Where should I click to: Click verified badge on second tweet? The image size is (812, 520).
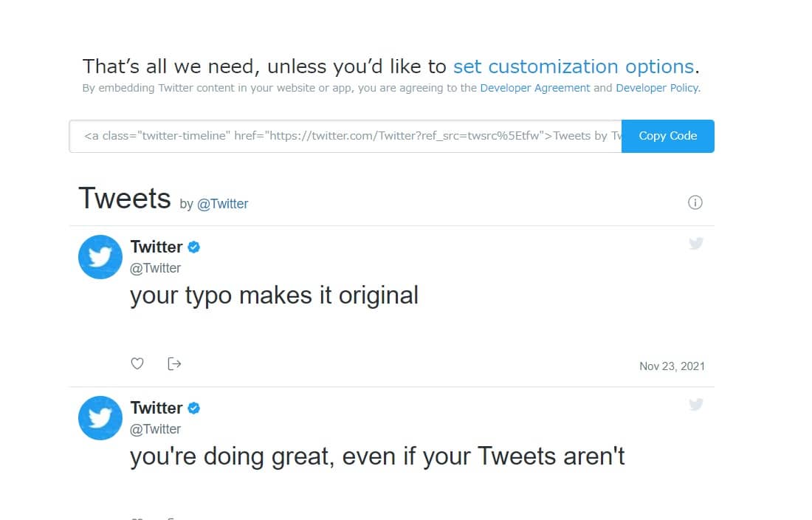[x=194, y=408]
